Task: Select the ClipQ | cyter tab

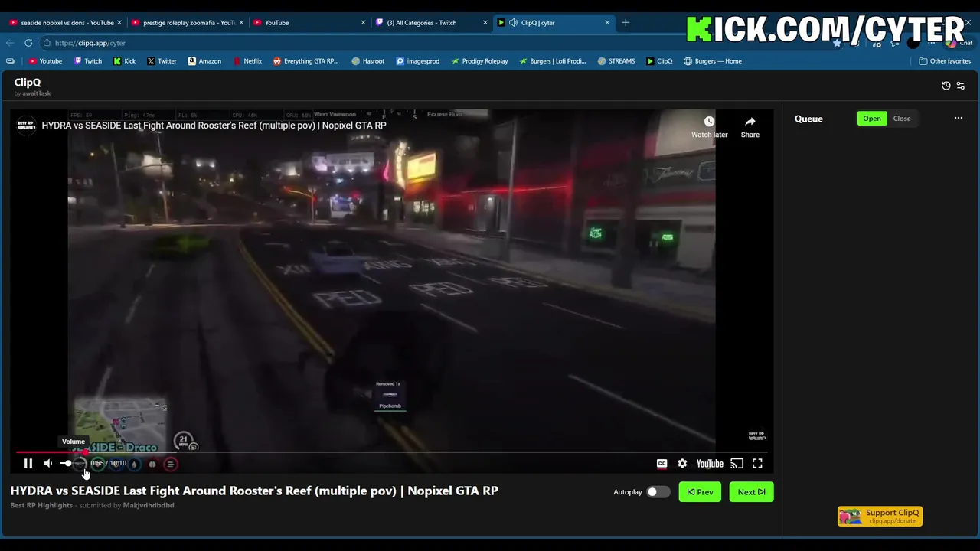Action: (x=553, y=22)
